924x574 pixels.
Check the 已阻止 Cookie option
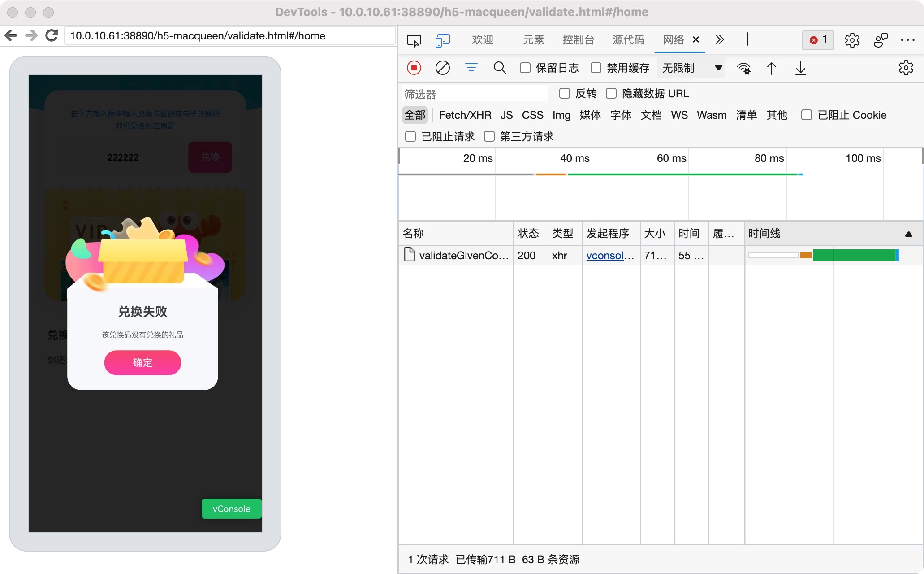807,115
